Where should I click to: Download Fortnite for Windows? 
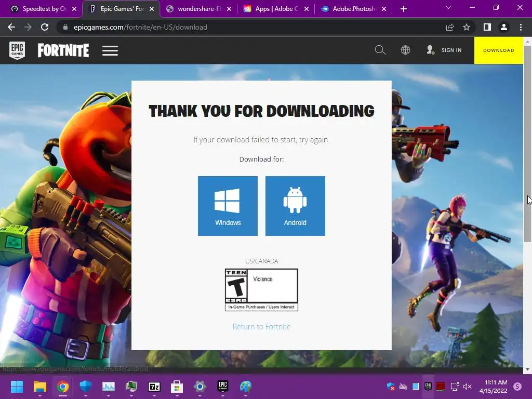click(x=228, y=206)
